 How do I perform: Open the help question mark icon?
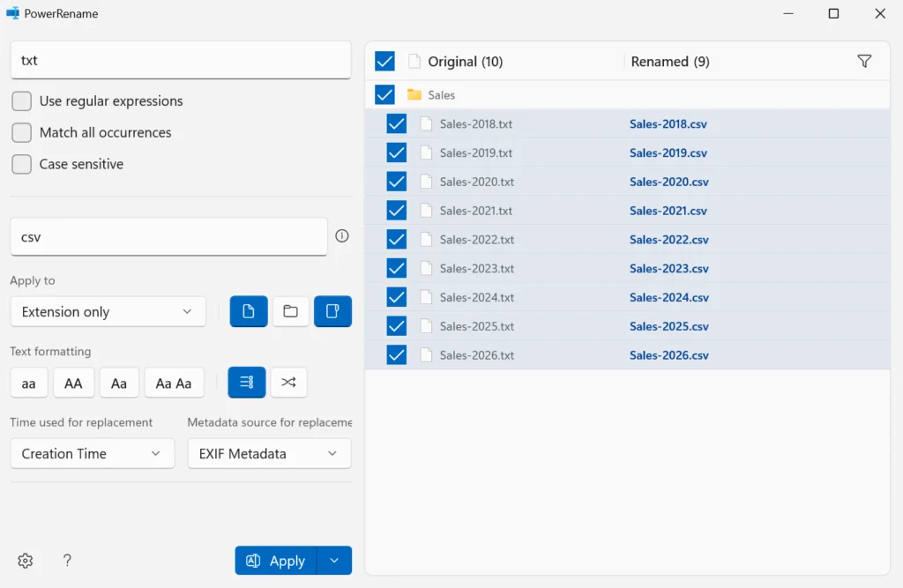(x=67, y=561)
